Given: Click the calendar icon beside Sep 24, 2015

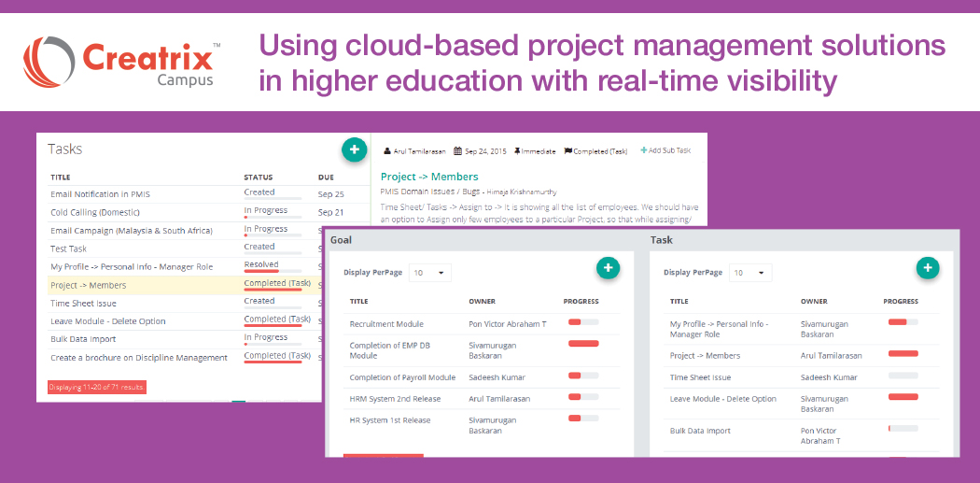Looking at the screenshot, I should pyautogui.click(x=457, y=151).
